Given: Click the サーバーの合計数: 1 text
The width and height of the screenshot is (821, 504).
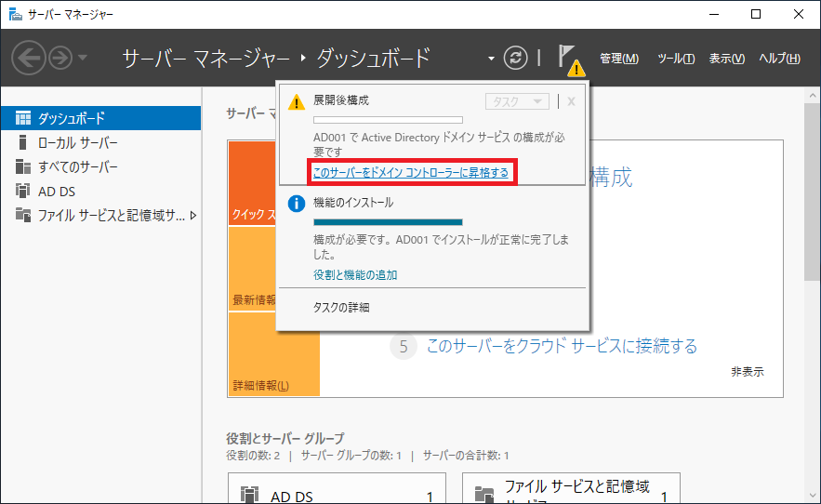Looking at the screenshot, I should pos(466,456).
